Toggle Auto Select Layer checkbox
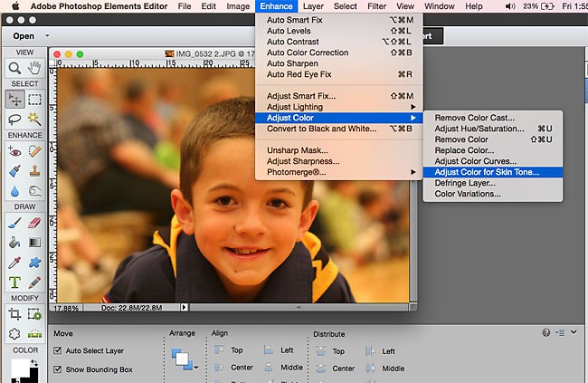Viewport: 588px width, 383px height. [57, 350]
